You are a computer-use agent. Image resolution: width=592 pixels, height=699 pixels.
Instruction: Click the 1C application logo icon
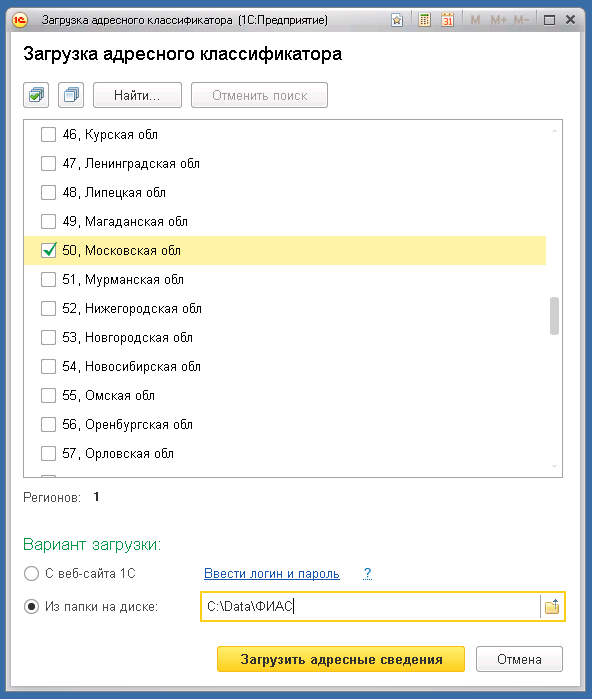coord(20,20)
